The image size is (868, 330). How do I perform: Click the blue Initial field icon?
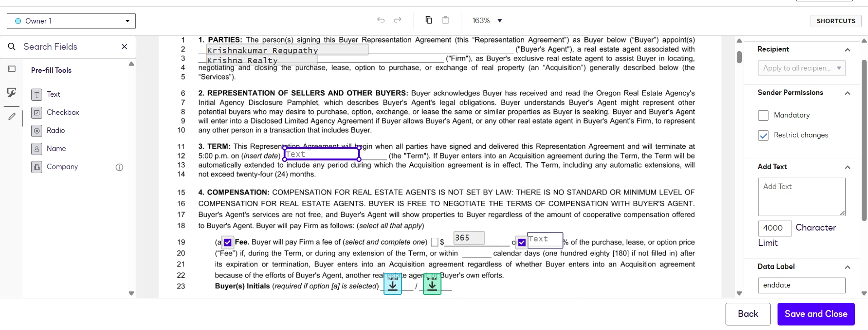point(393,284)
